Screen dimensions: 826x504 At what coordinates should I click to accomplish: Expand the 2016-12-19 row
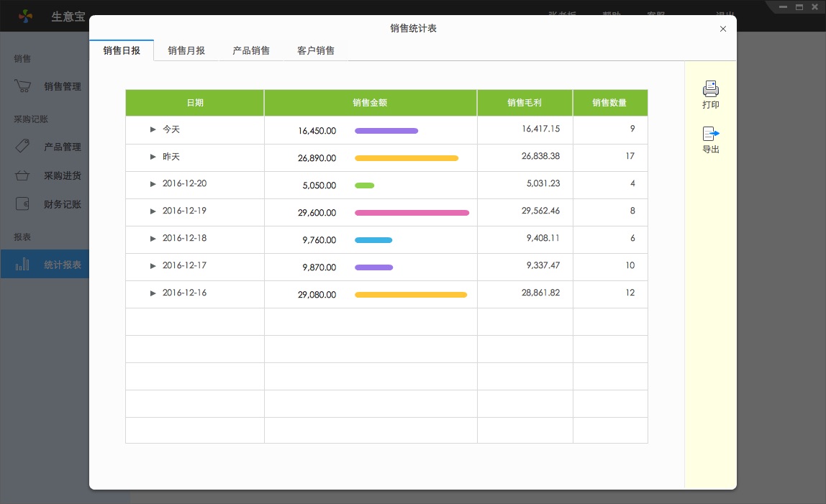(x=153, y=211)
